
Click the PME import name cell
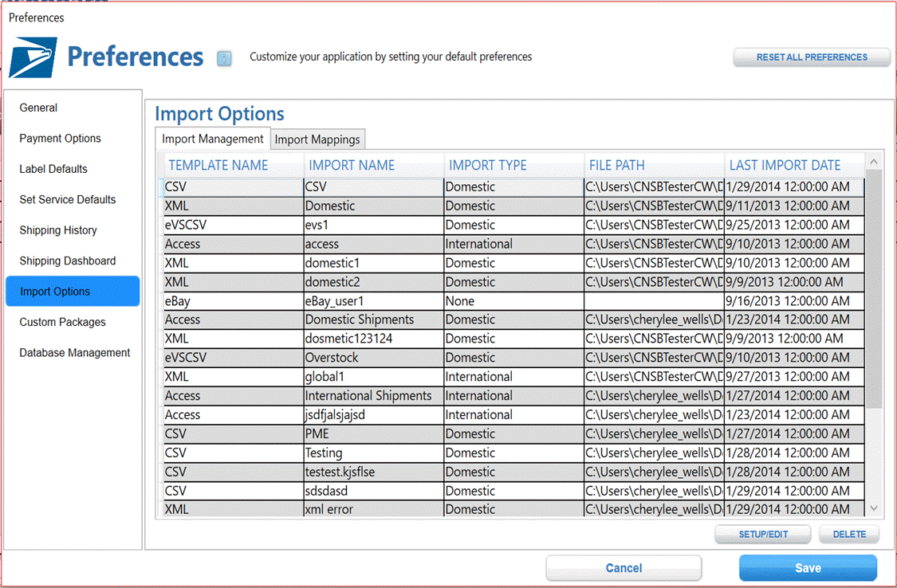pos(374,433)
